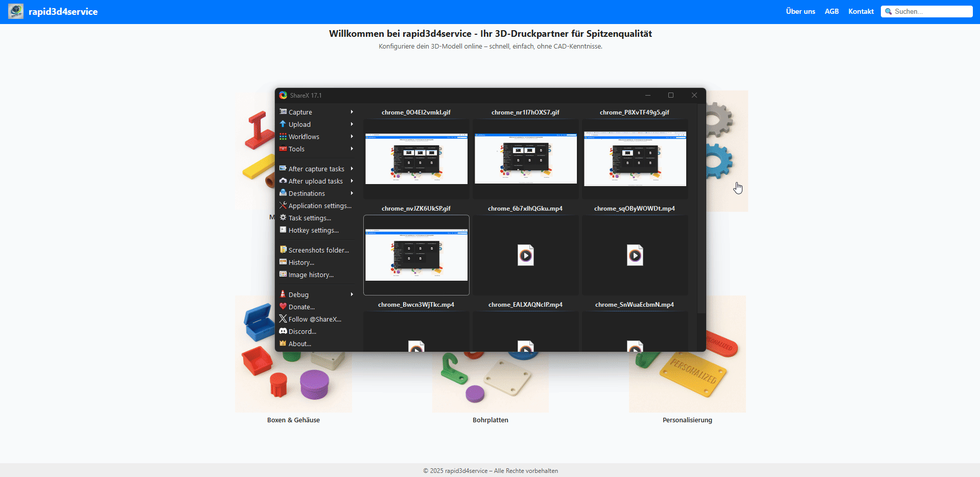Select thumbnail chrome_P8XvTF49g5.gif
Image resolution: width=980 pixels, height=477 pixels.
635,158
